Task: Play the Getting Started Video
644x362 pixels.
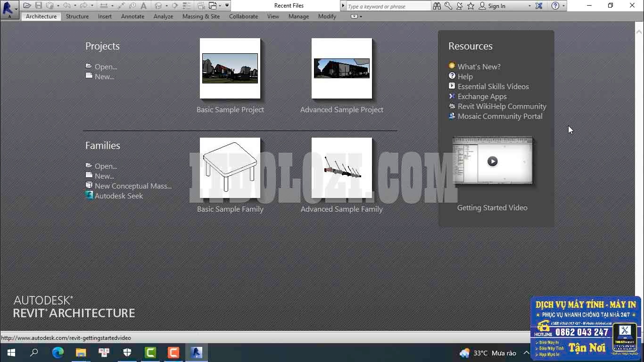Action: pos(492,161)
